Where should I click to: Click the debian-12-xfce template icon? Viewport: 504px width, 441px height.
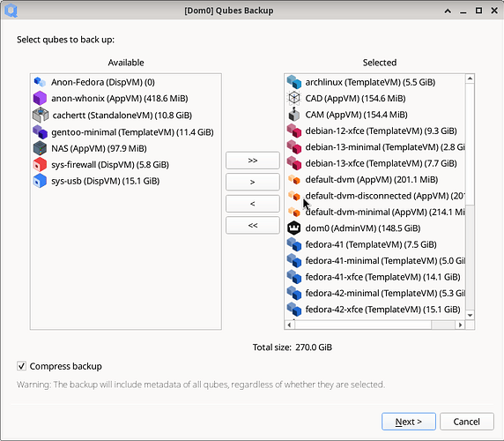pyautogui.click(x=293, y=131)
